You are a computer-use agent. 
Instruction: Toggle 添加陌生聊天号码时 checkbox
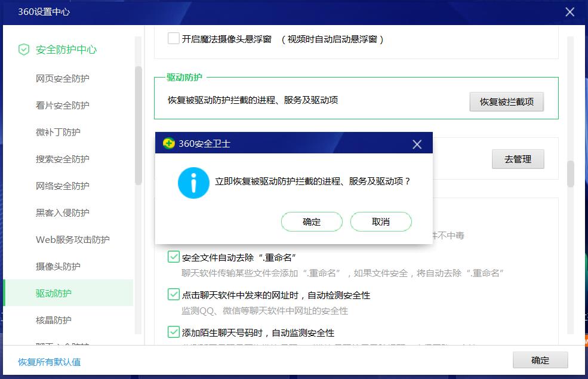(x=173, y=332)
